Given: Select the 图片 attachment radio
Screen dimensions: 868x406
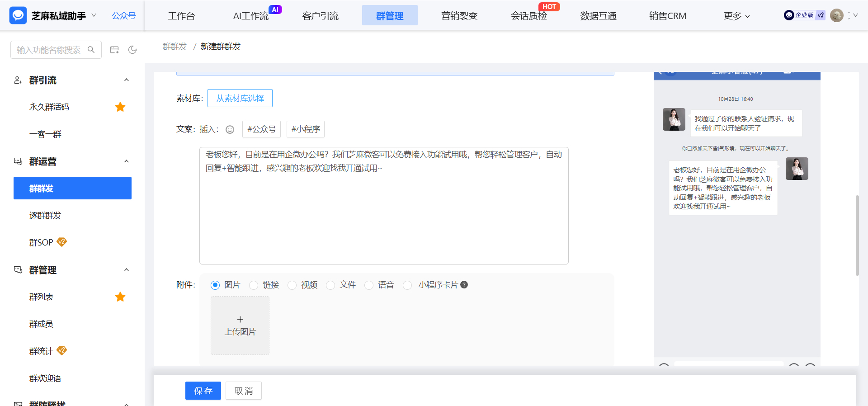Looking at the screenshot, I should point(215,285).
